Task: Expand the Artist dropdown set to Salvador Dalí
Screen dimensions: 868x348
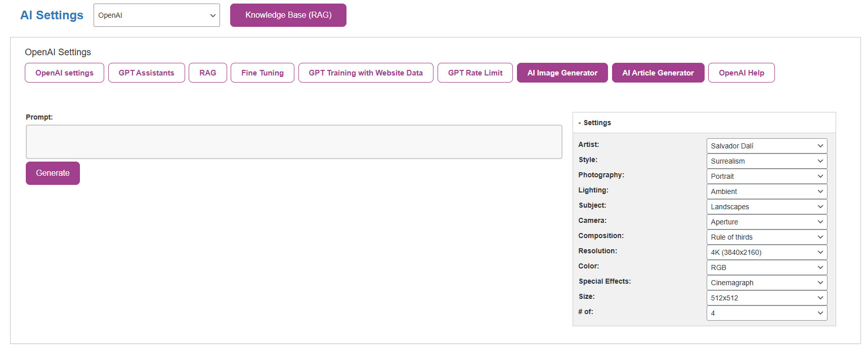Action: click(x=766, y=146)
